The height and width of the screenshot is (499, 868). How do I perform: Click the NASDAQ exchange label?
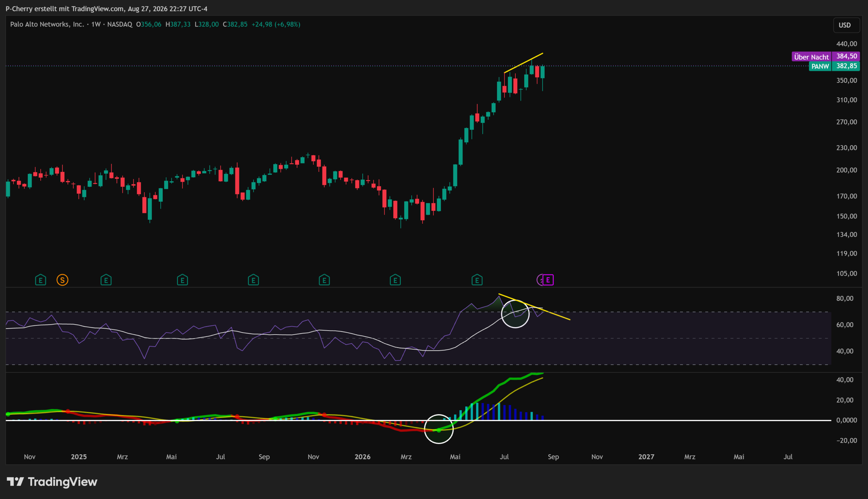(120, 24)
